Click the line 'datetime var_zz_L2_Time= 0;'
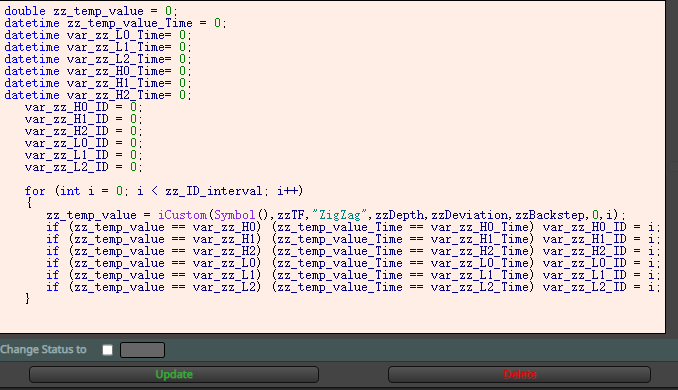The image size is (678, 390). (98, 60)
